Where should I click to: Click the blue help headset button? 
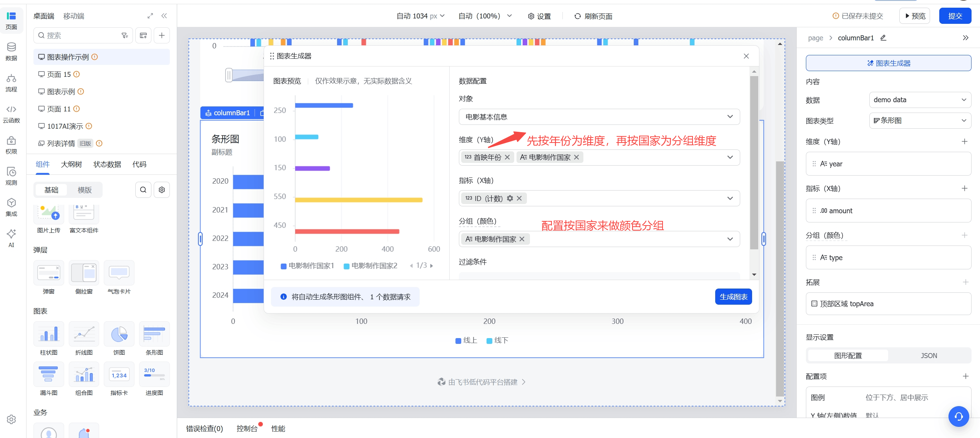tap(958, 416)
